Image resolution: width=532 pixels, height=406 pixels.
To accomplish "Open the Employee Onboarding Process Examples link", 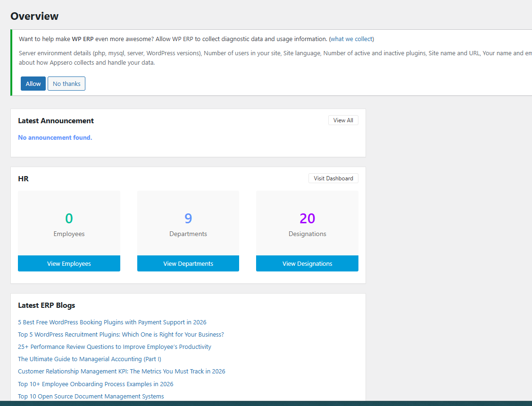I will coord(96,384).
